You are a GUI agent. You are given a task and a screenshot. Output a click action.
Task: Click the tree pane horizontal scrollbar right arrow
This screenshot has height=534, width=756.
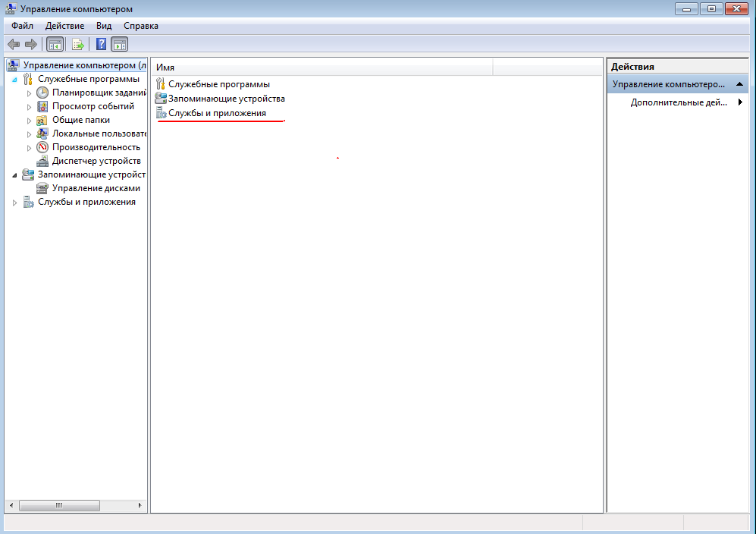pos(140,505)
